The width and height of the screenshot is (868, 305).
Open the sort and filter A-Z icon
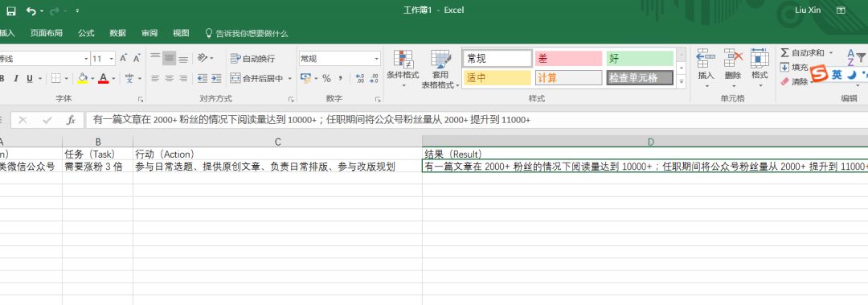click(856, 56)
